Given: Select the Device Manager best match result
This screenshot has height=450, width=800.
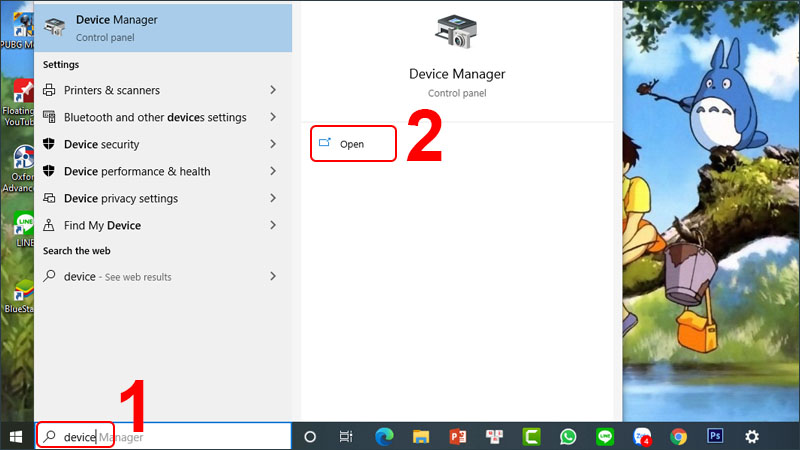Looking at the screenshot, I should (163, 28).
